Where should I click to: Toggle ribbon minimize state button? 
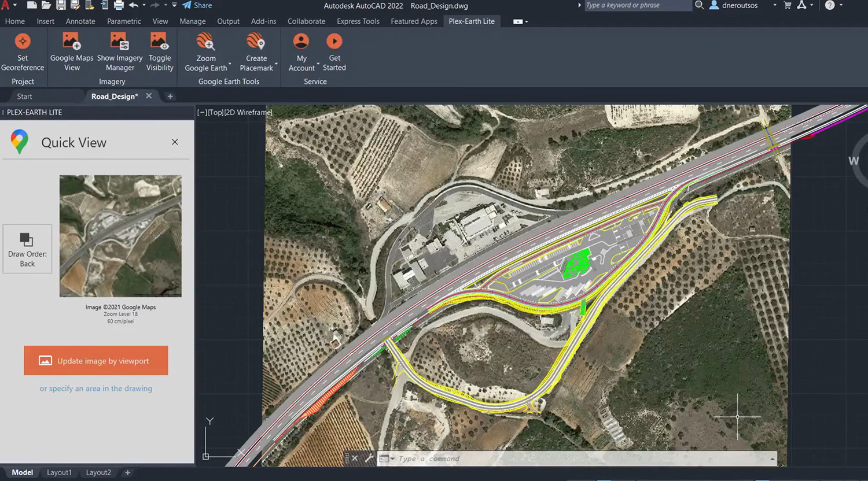(518, 21)
